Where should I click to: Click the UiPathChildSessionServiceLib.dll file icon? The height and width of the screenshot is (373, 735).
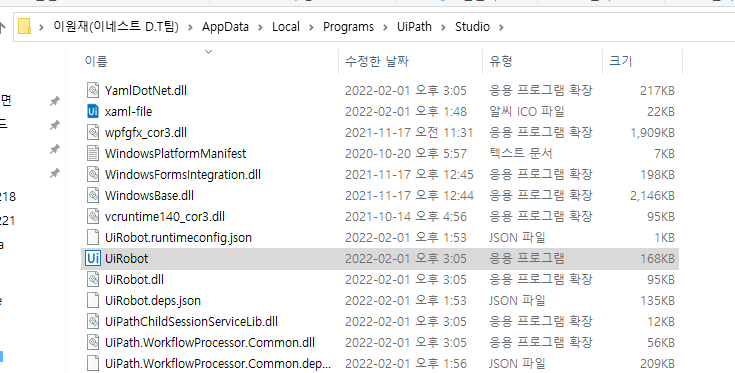(x=93, y=321)
